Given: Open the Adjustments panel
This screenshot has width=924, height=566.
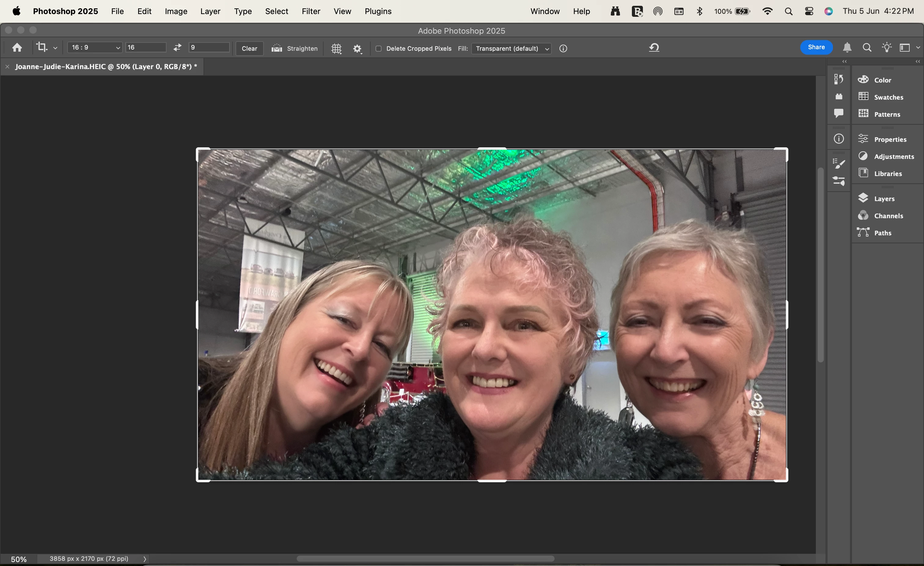Looking at the screenshot, I should 894,156.
